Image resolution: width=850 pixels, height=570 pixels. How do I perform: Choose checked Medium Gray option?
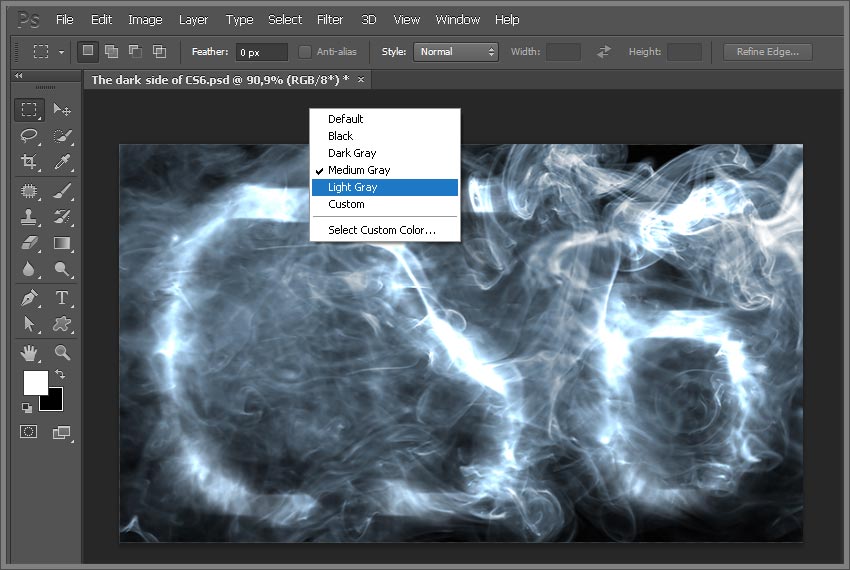[385, 170]
